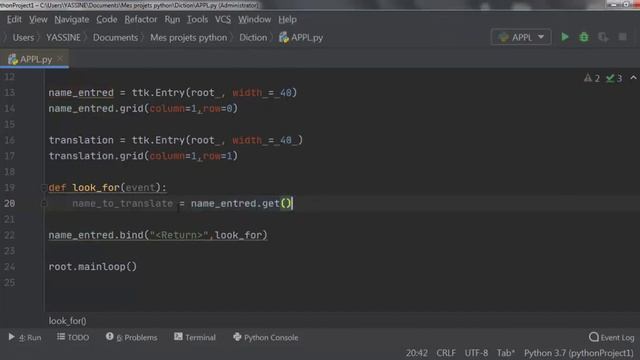
Task: Click the Documents breadcrumb folder
Action: click(116, 38)
